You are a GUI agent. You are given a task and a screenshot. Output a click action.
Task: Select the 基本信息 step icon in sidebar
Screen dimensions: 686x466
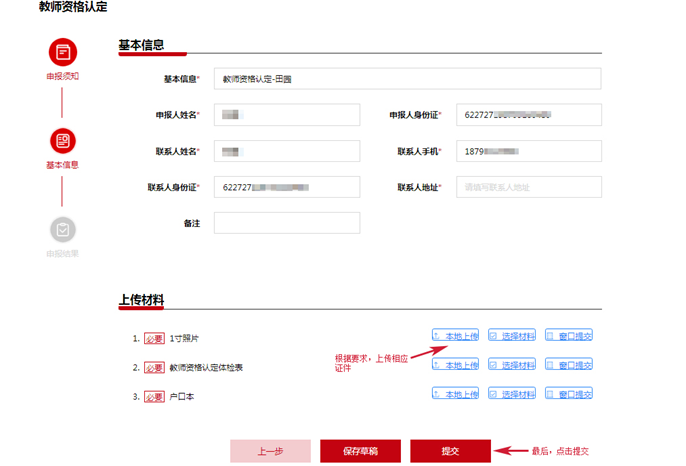click(x=63, y=141)
